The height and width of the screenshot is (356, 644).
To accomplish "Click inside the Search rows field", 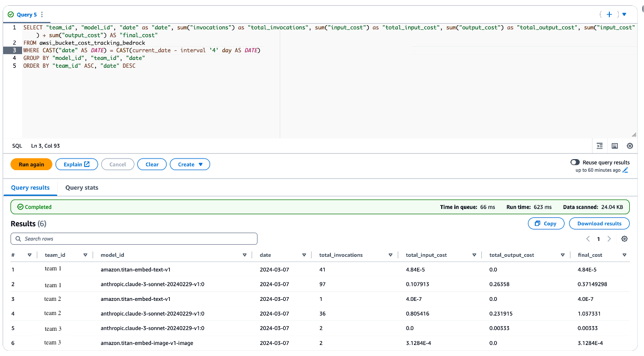I will pyautogui.click(x=134, y=239).
